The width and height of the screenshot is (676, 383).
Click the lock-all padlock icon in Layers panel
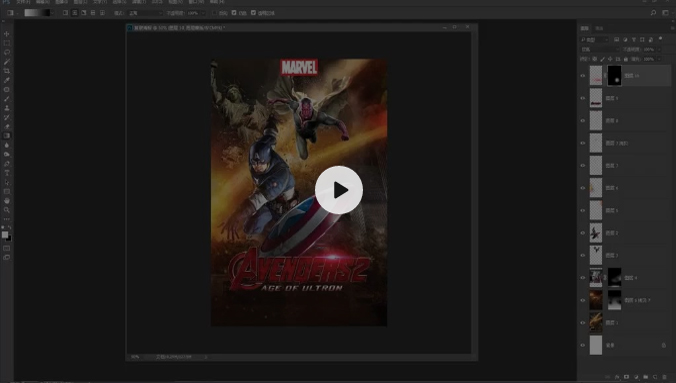pyautogui.click(x=626, y=59)
